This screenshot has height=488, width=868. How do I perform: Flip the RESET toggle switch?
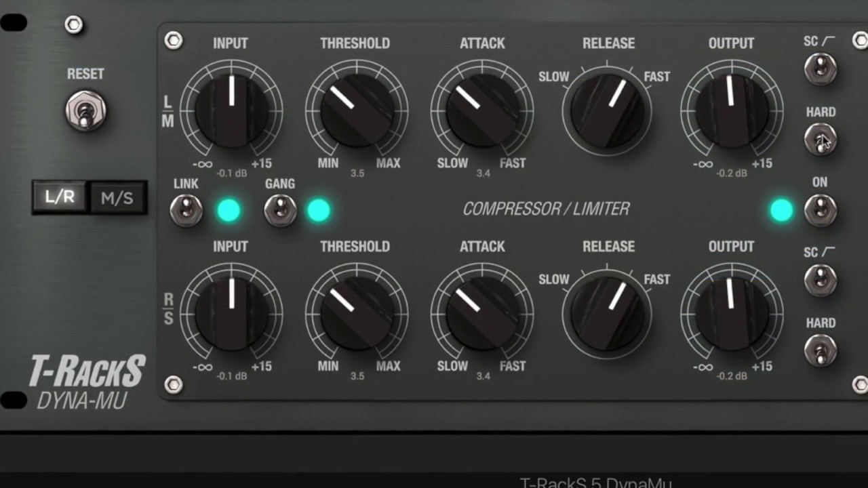tap(85, 110)
